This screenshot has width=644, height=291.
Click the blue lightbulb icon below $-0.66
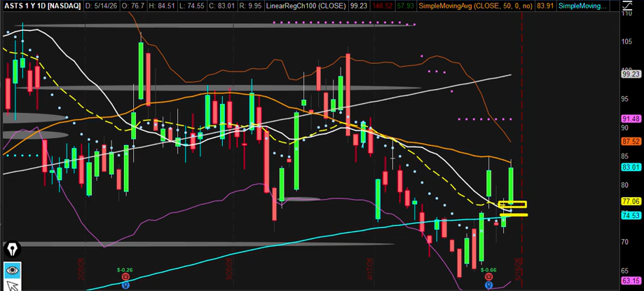coord(488,285)
